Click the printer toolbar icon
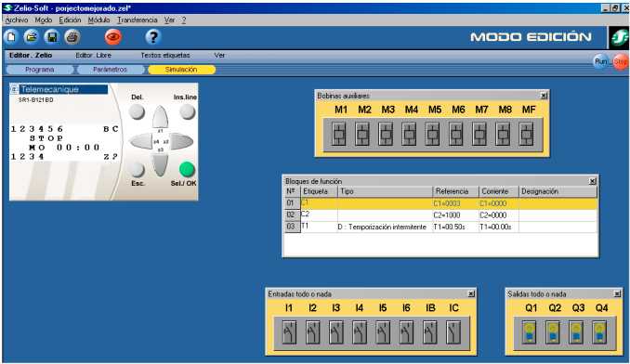The height and width of the screenshot is (364, 630). pyautogui.click(x=72, y=37)
